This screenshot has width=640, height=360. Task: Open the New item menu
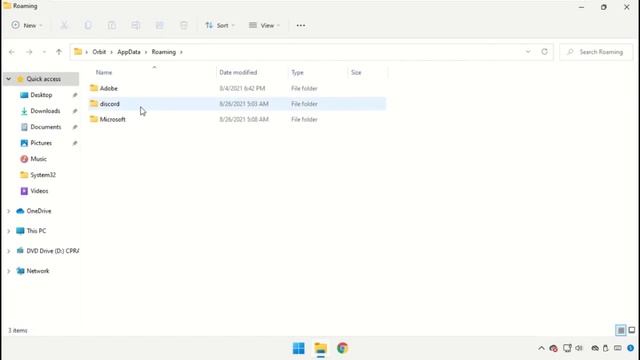27,25
